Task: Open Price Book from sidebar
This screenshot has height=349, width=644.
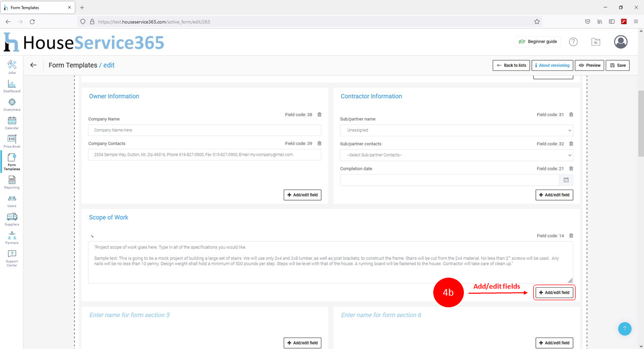Action: click(x=12, y=140)
